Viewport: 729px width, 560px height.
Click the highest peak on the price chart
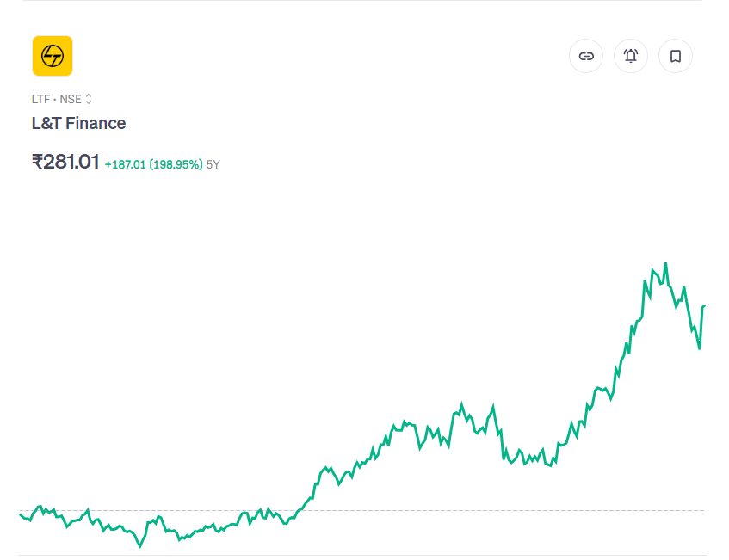click(665, 263)
